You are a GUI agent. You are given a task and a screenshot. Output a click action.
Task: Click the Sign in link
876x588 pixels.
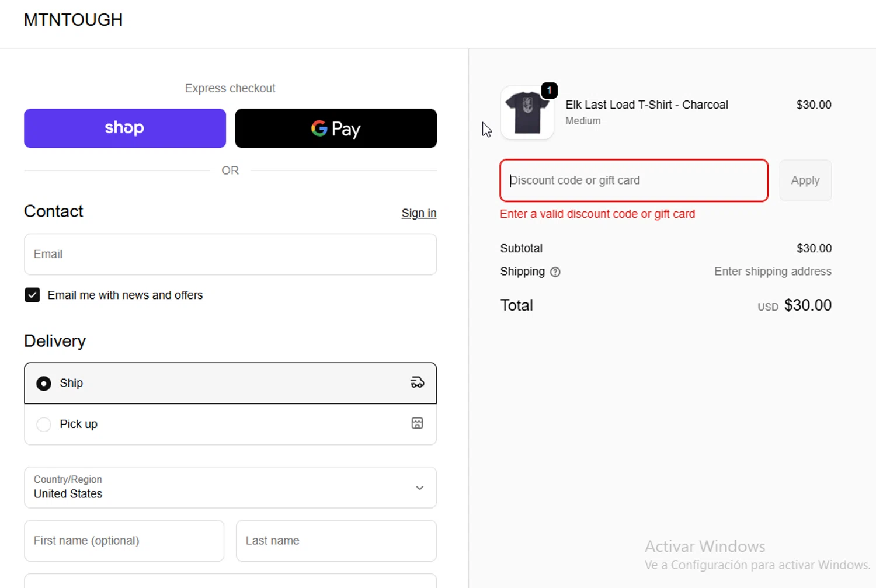(419, 213)
